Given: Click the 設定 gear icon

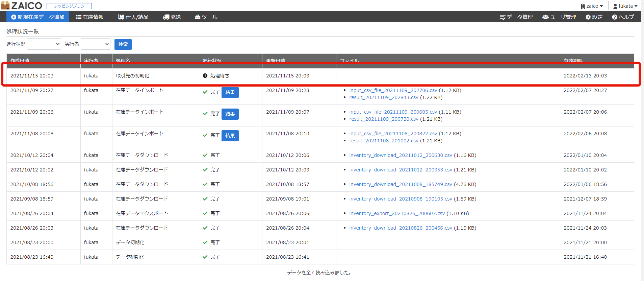Looking at the screenshot, I should 588,17.
